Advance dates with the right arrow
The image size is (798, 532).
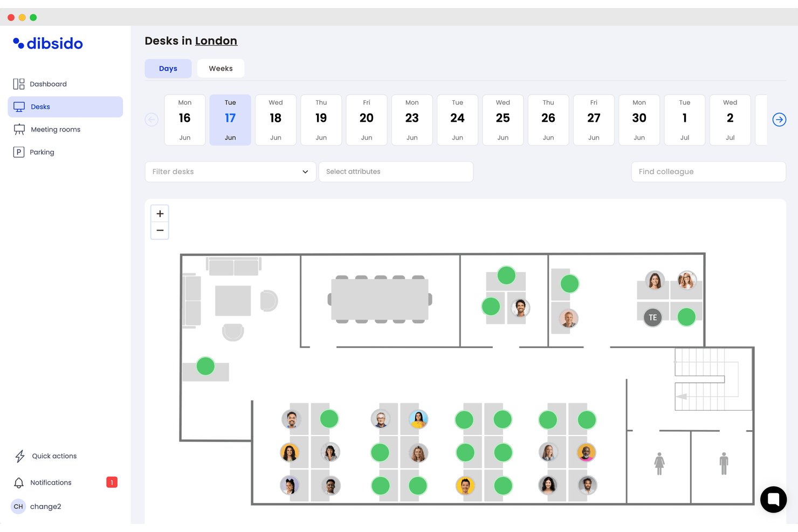click(779, 120)
